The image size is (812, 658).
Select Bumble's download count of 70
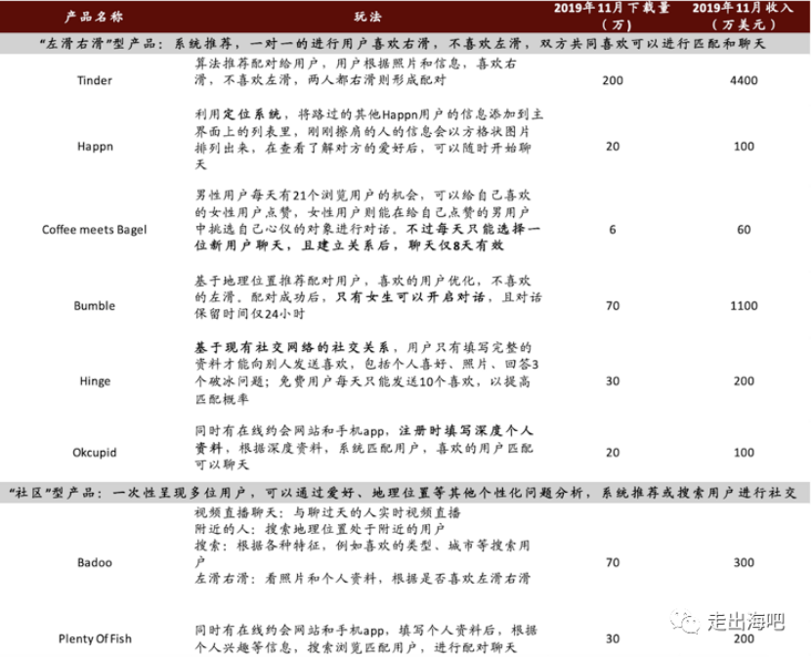point(613,306)
